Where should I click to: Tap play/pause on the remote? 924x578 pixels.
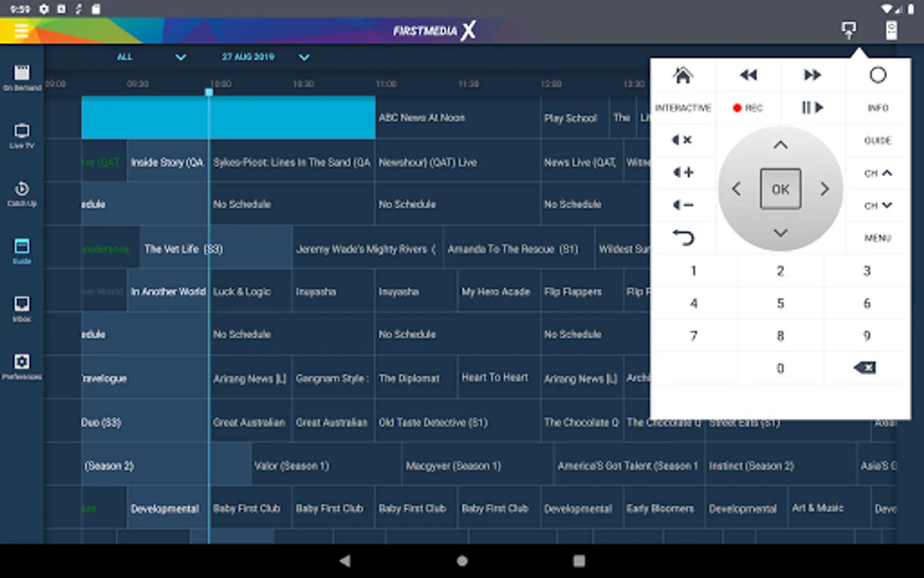(812, 107)
